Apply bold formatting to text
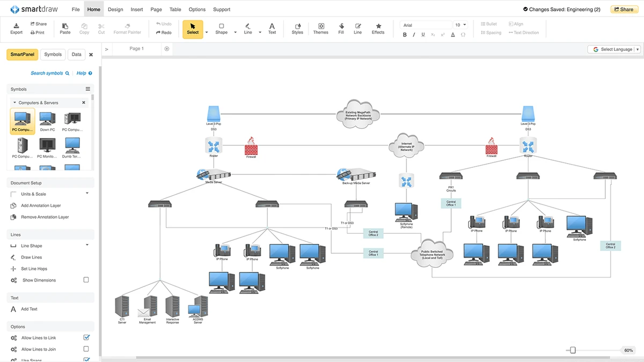The image size is (644, 362). [x=405, y=34]
